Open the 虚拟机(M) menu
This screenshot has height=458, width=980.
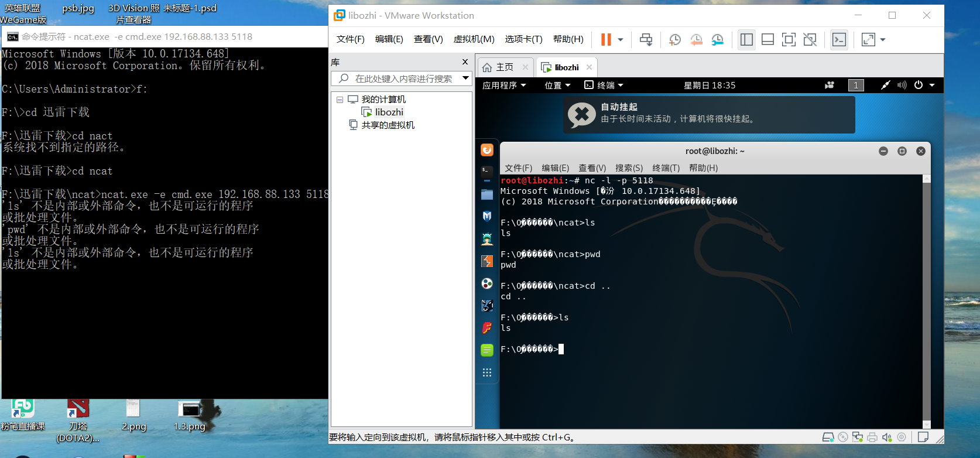point(474,39)
